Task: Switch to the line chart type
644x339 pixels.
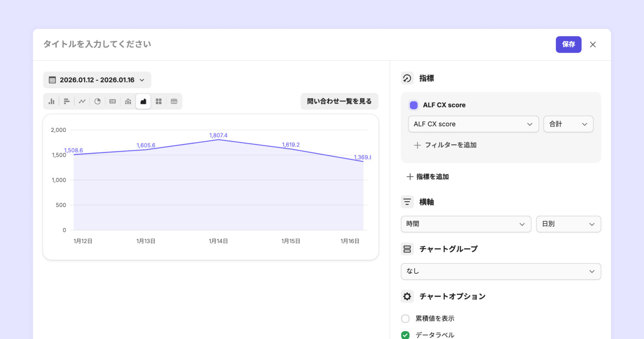Action: (x=82, y=101)
